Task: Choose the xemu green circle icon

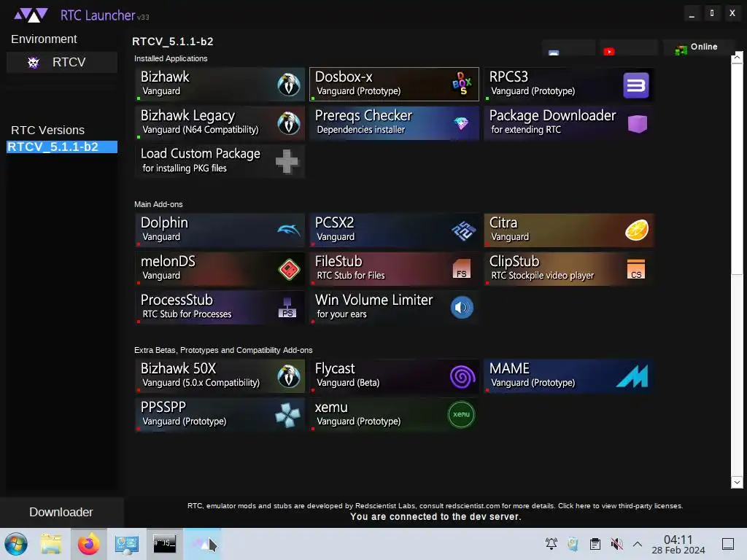Action: (x=461, y=414)
